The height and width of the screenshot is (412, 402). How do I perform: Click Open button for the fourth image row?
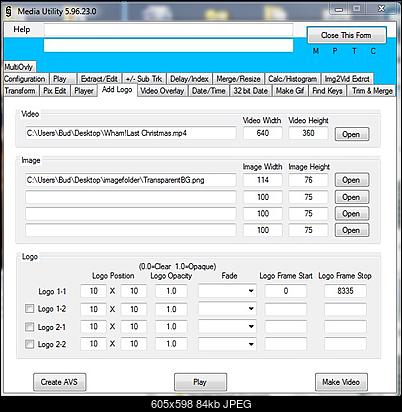pyautogui.click(x=352, y=230)
